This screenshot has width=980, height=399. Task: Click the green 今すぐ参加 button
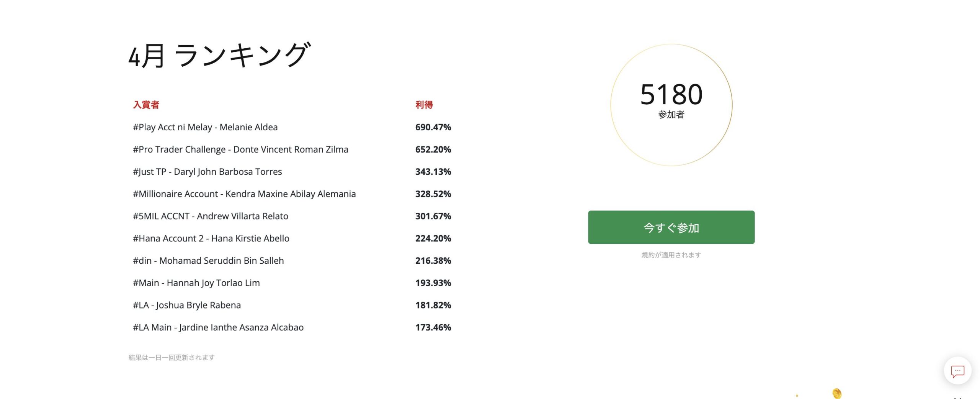671,227
